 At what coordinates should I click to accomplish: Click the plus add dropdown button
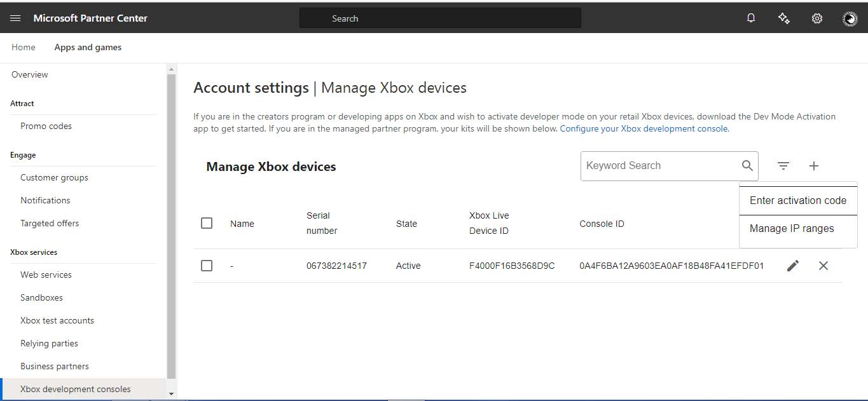(x=814, y=166)
